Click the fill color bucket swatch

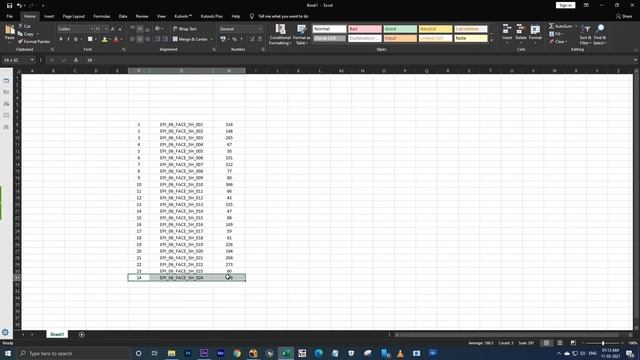click(104, 39)
